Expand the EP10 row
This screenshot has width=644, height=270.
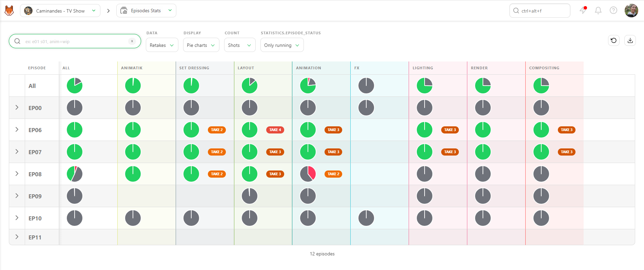(17, 218)
